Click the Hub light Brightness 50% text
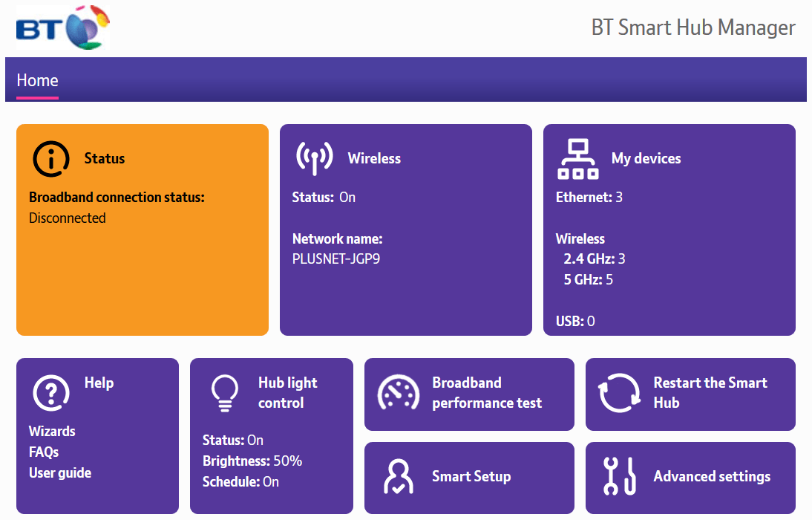Image resolution: width=812 pixels, height=520 pixels. pyautogui.click(x=252, y=461)
